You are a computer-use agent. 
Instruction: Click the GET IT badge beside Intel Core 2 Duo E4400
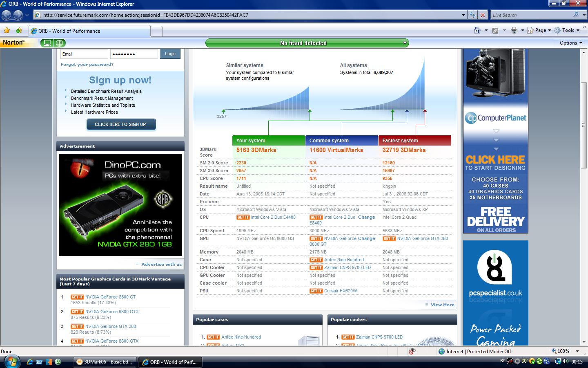click(243, 218)
